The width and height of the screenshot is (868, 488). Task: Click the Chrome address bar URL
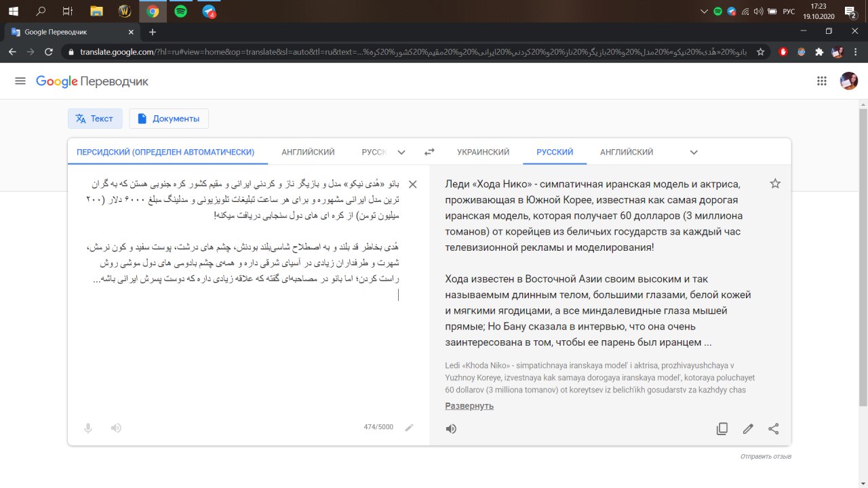pyautogui.click(x=414, y=52)
